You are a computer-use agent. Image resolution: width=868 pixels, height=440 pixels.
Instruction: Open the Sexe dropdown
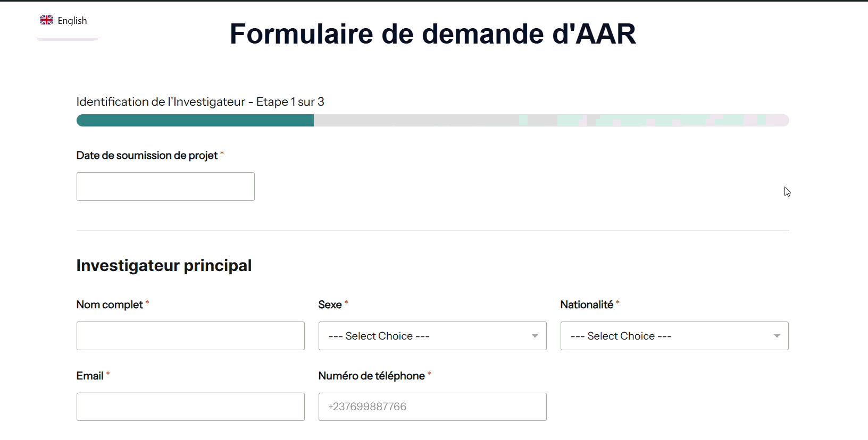[x=432, y=336]
